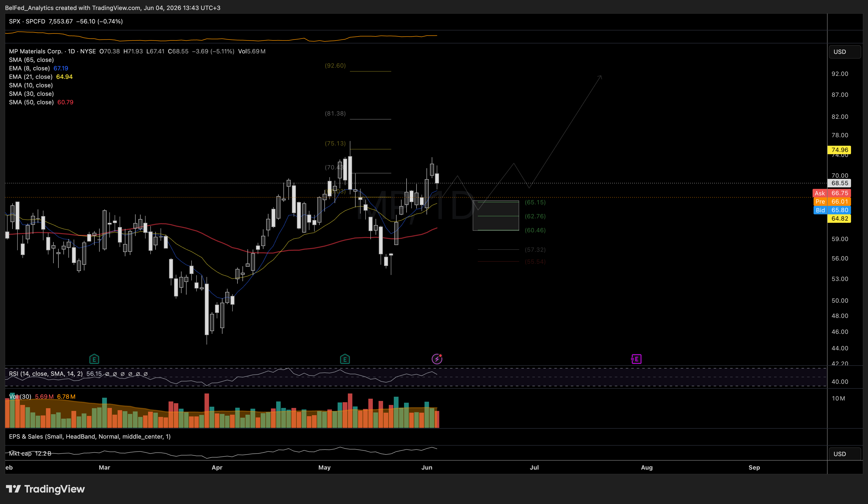Click the Sep label on time axis
Screen dimensions: 868x504
[754, 468]
